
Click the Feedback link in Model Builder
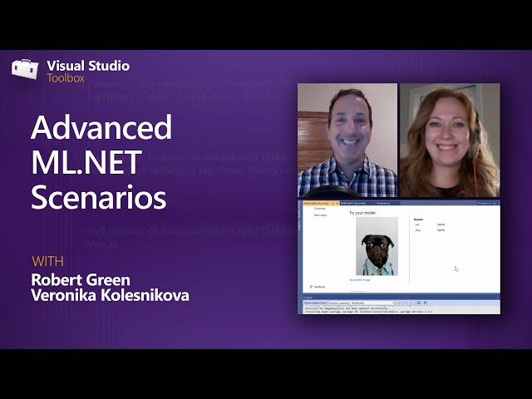318,287
